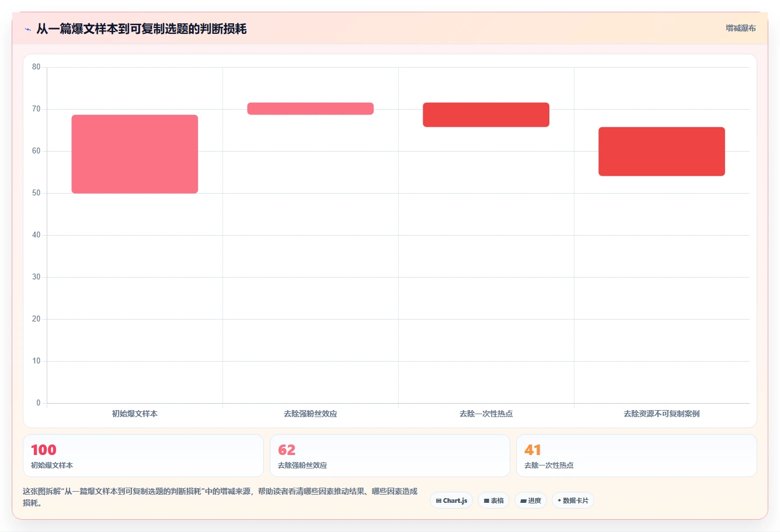Click x-axis label 去除一次性热点 under chart
This screenshot has width=780, height=532.
point(486,414)
